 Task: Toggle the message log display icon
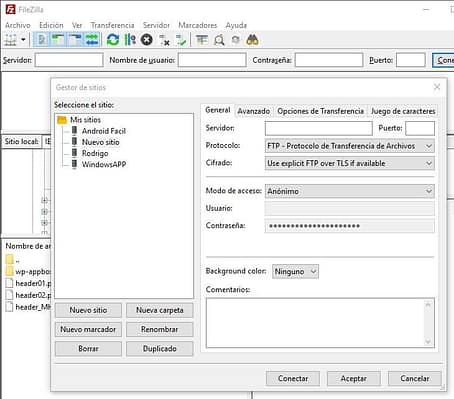(x=42, y=40)
